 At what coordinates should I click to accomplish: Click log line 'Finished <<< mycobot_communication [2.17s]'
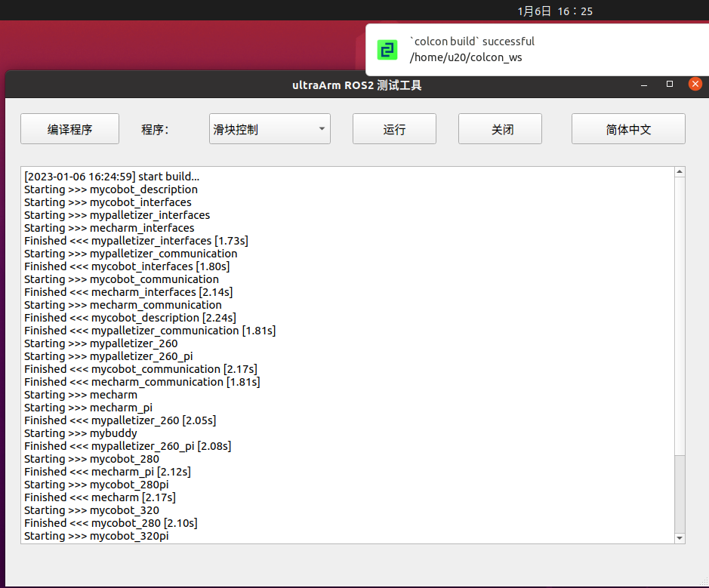pyautogui.click(x=140, y=369)
